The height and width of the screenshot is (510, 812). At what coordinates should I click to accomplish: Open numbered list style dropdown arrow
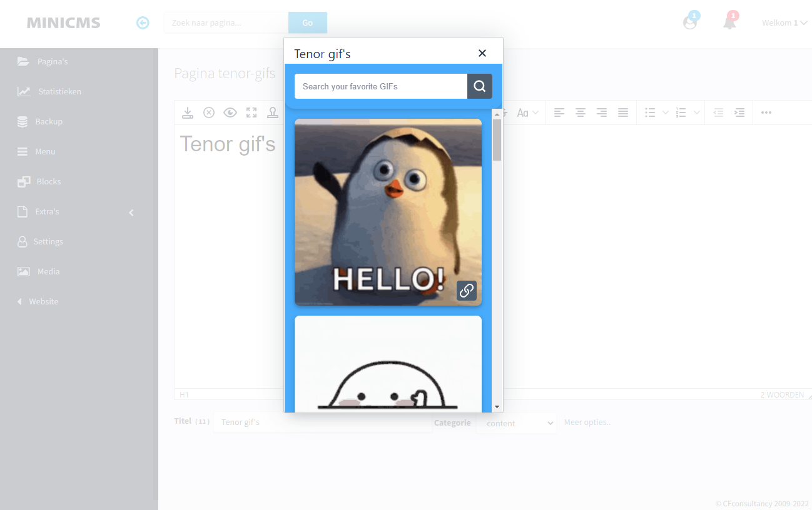coord(697,112)
